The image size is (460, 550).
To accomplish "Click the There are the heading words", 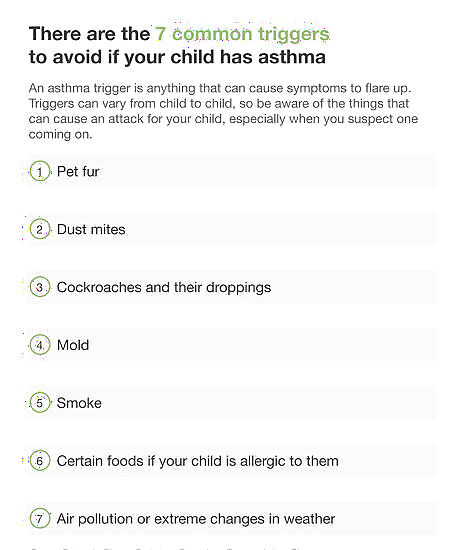I will point(89,34).
